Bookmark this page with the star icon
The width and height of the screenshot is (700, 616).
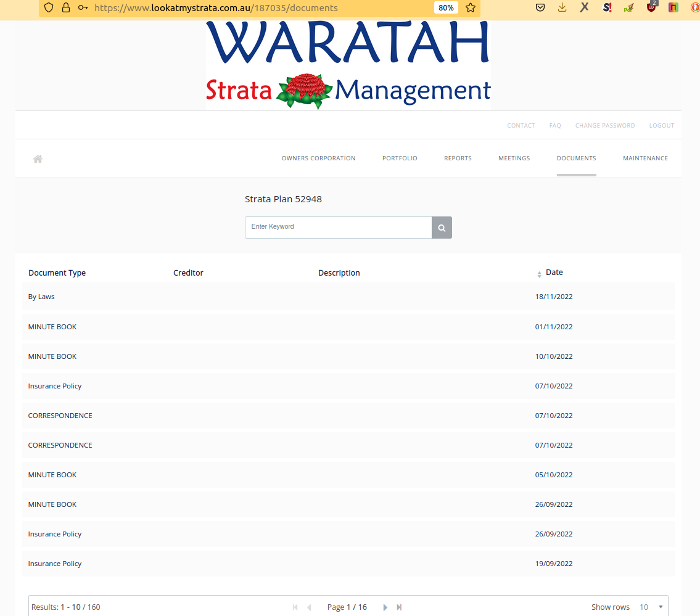tap(471, 8)
